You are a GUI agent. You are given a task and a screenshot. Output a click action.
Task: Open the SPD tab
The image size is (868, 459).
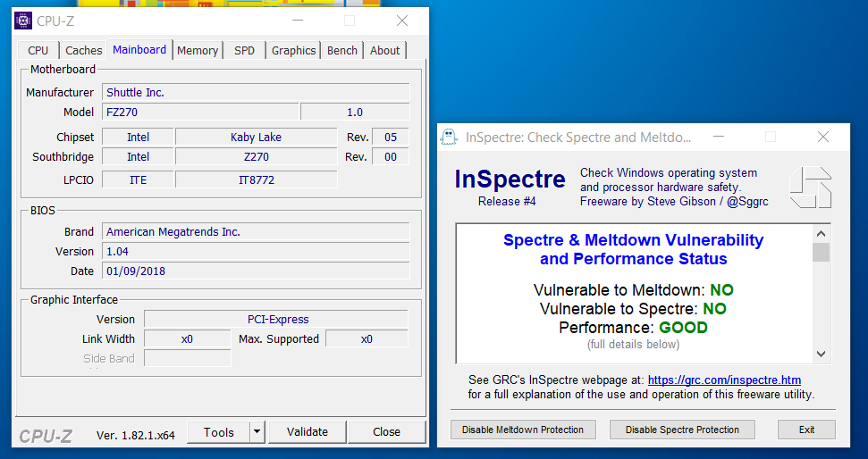point(244,50)
